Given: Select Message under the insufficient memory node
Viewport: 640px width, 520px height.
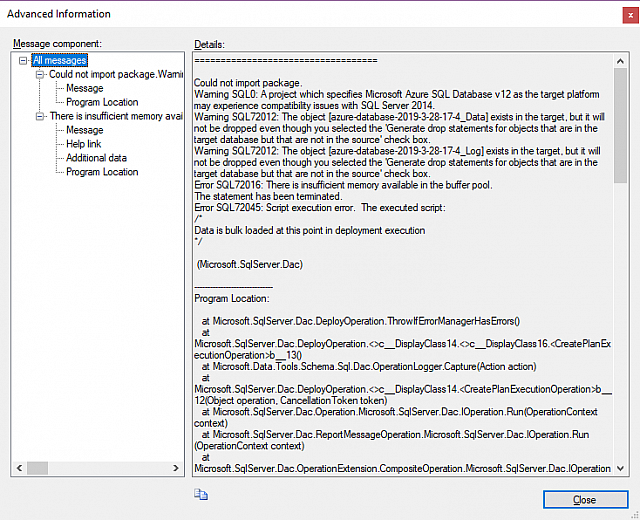Looking at the screenshot, I should click(x=84, y=130).
